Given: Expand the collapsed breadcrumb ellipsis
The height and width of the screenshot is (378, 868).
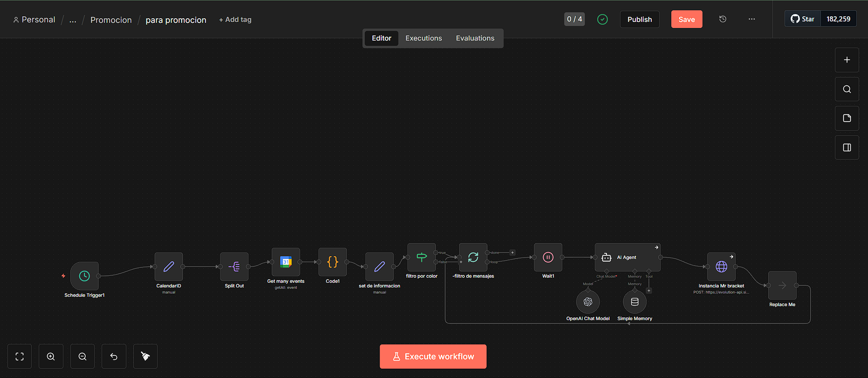Looking at the screenshot, I should coord(73,20).
